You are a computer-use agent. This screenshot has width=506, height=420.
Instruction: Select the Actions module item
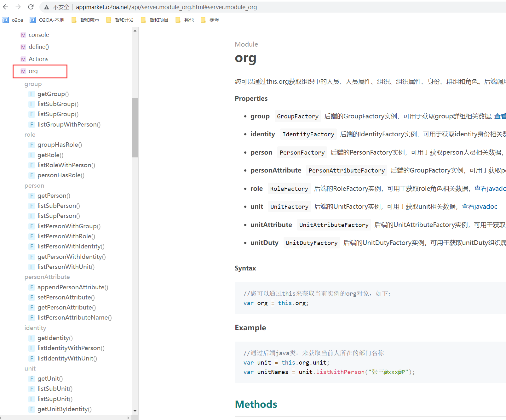(38, 59)
